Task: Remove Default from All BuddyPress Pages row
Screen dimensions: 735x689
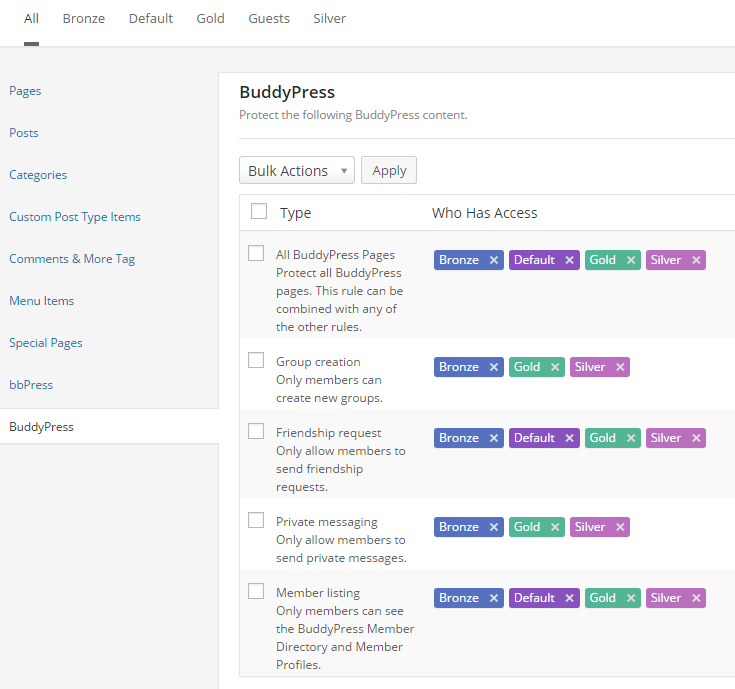Action: click(x=570, y=260)
